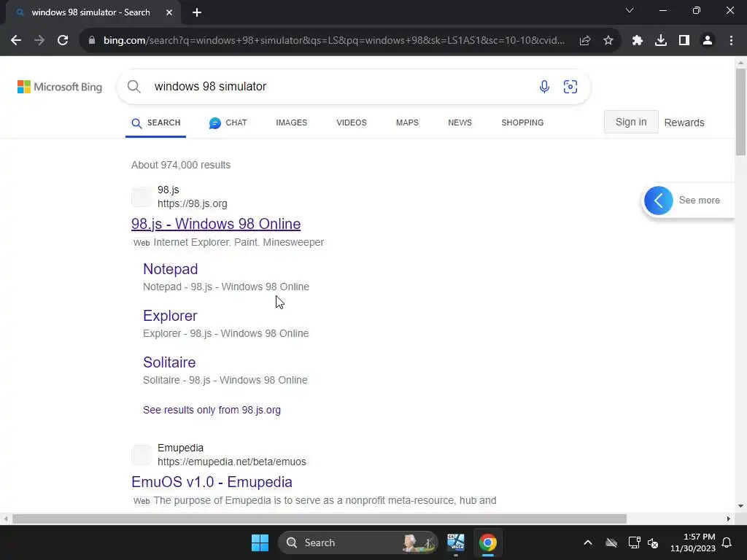Click the network display tray icon

coord(634,542)
